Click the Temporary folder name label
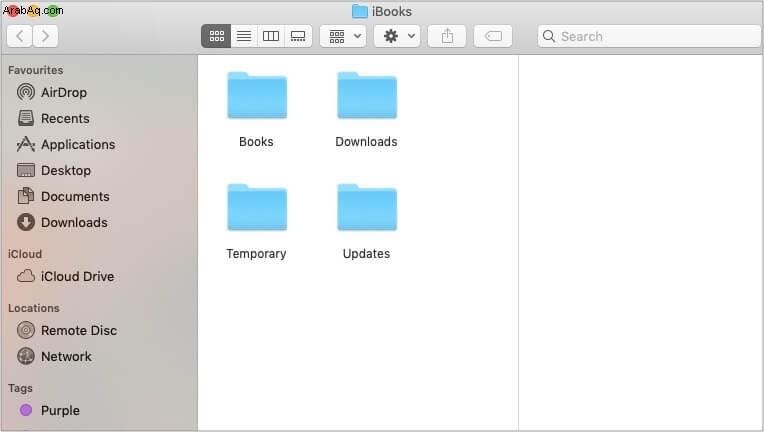764x432 pixels. 256,254
